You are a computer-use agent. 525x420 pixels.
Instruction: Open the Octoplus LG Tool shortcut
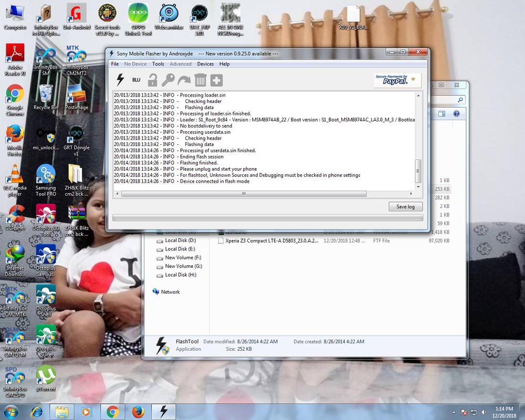pos(46,220)
